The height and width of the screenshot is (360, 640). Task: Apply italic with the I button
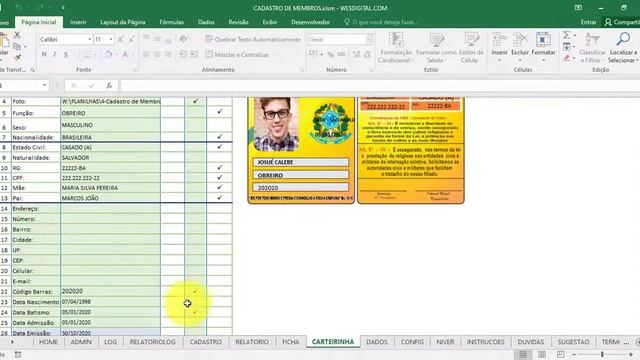coord(55,54)
